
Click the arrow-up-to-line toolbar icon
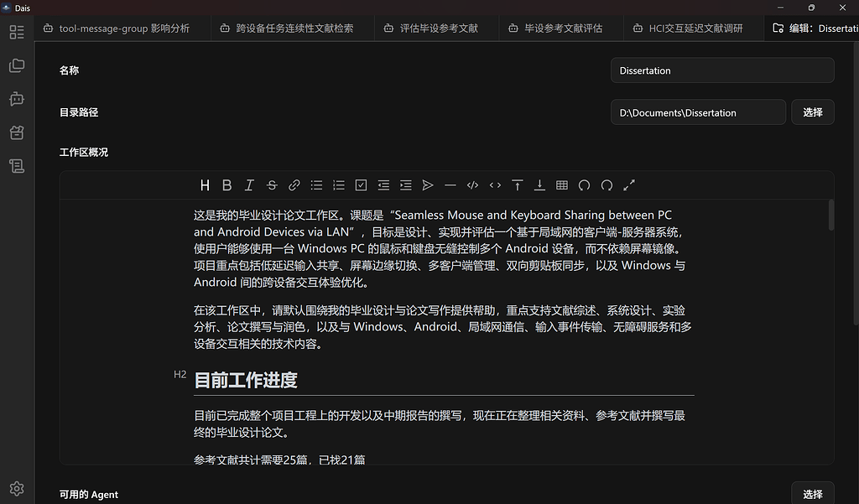click(x=517, y=185)
